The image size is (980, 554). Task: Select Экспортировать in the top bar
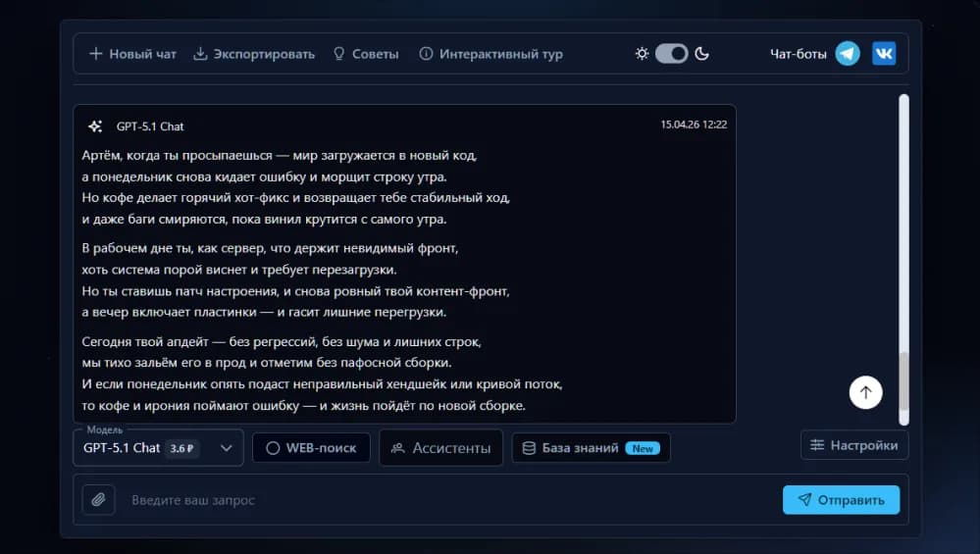tap(254, 54)
